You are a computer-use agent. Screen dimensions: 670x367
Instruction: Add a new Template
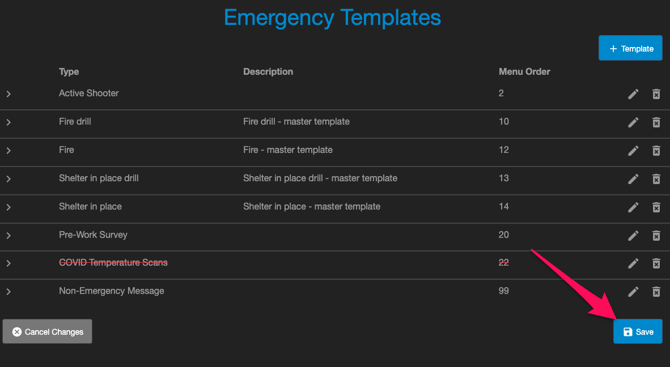[x=631, y=48]
